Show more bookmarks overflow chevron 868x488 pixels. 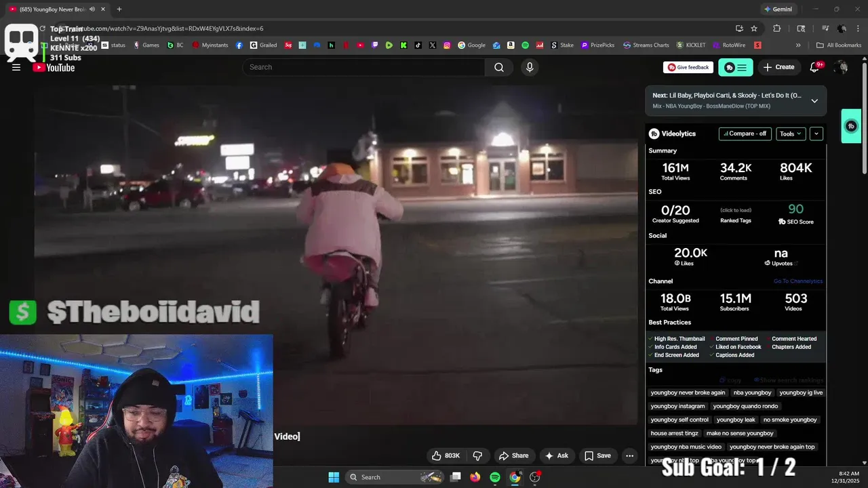[x=798, y=45]
